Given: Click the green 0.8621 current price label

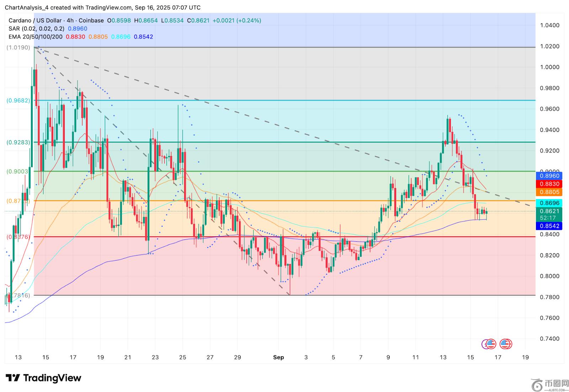Looking at the screenshot, I should [x=550, y=211].
